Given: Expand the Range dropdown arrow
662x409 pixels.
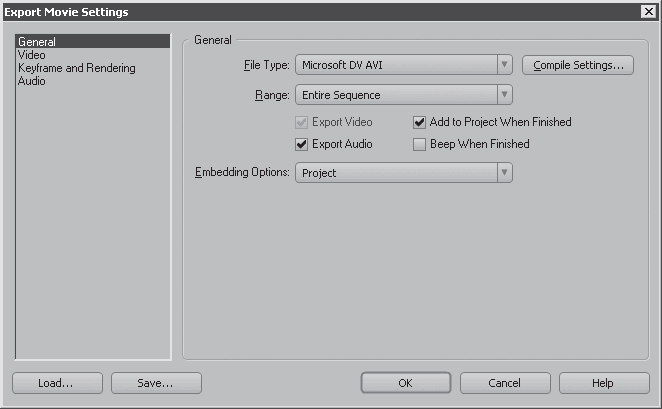Looking at the screenshot, I should [x=505, y=95].
